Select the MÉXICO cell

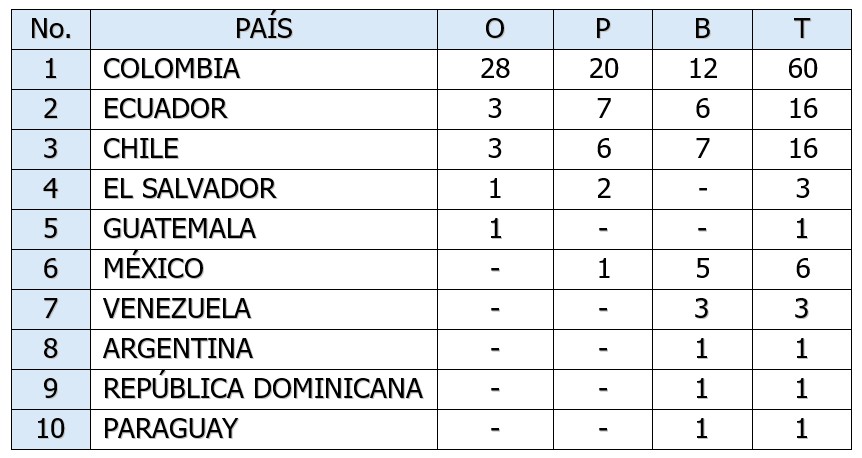pyautogui.click(x=154, y=269)
